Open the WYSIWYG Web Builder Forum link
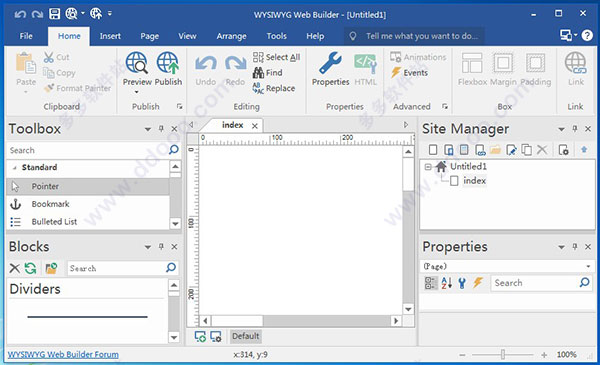The height and width of the screenshot is (365, 600). coord(63,354)
